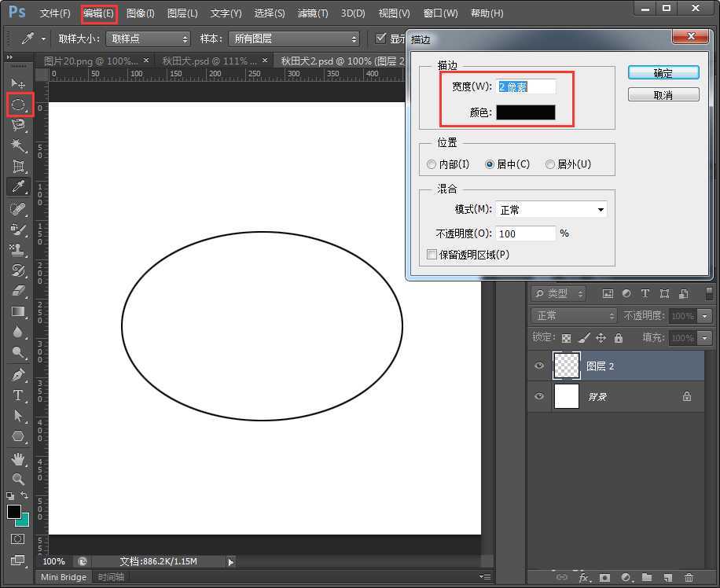This screenshot has height=588, width=720.
Task: Click the lock position icon in Layers
Action: click(x=601, y=338)
